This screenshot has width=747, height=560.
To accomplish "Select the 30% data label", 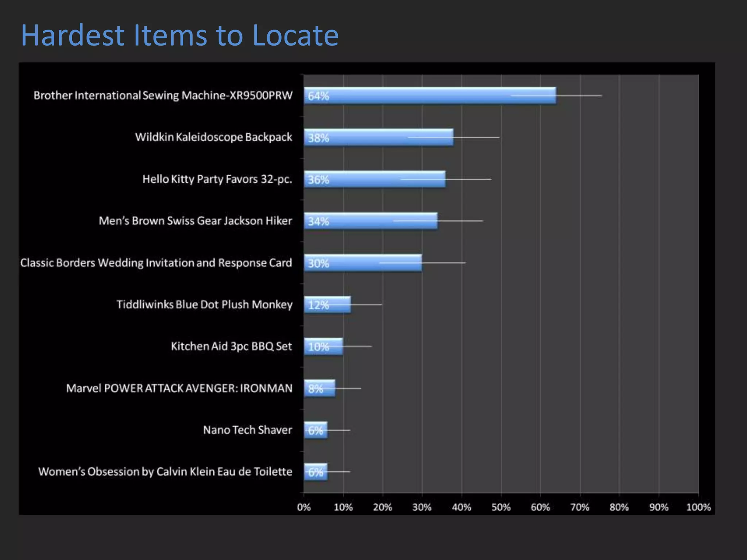I will 318,263.
